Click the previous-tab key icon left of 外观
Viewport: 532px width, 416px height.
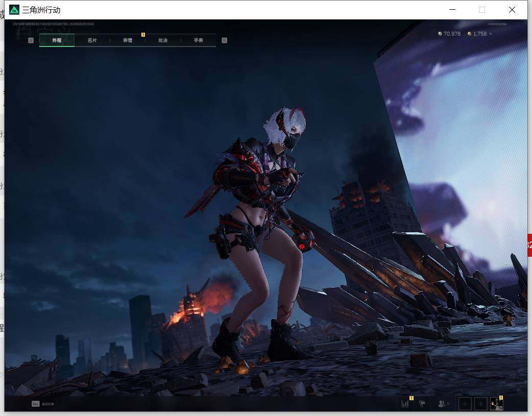pyautogui.click(x=31, y=40)
